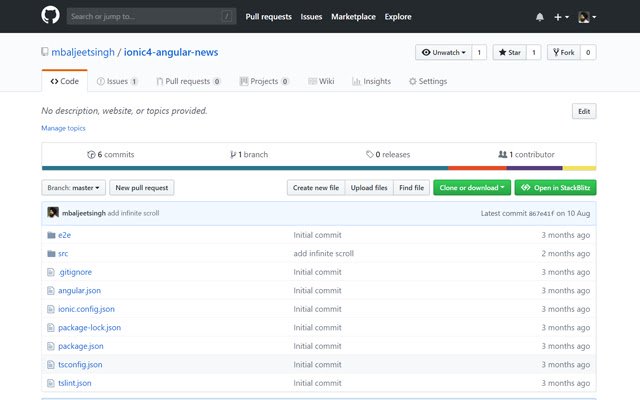Switch to the Wiki tab
This screenshot has height=400, width=640.
[x=321, y=81]
